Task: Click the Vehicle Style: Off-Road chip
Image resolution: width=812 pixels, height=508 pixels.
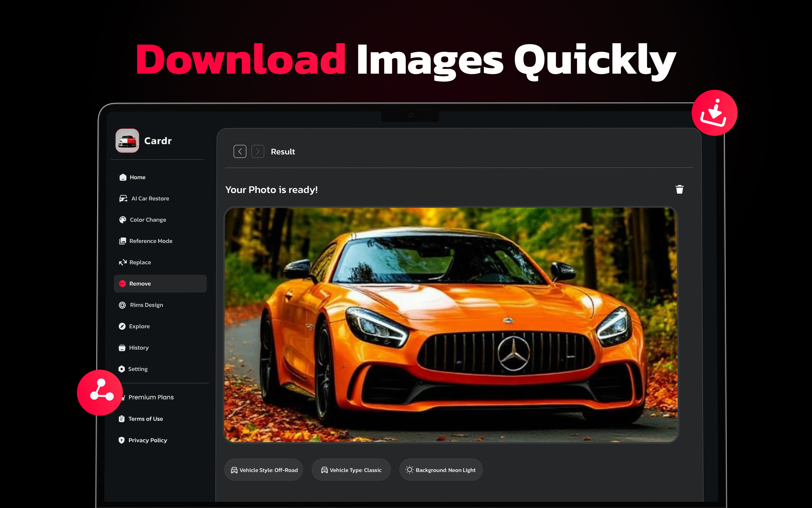Action: [263, 470]
